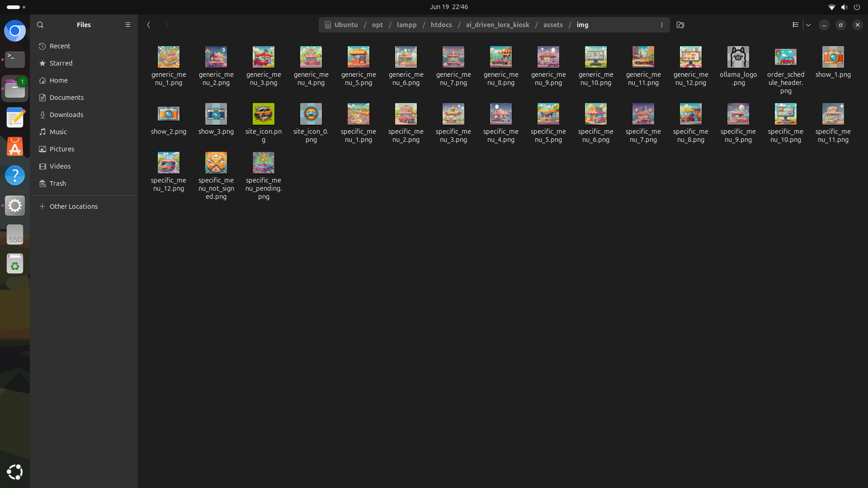Expand the view options dropdown arrow
This screenshot has width=868, height=488.
tap(808, 25)
